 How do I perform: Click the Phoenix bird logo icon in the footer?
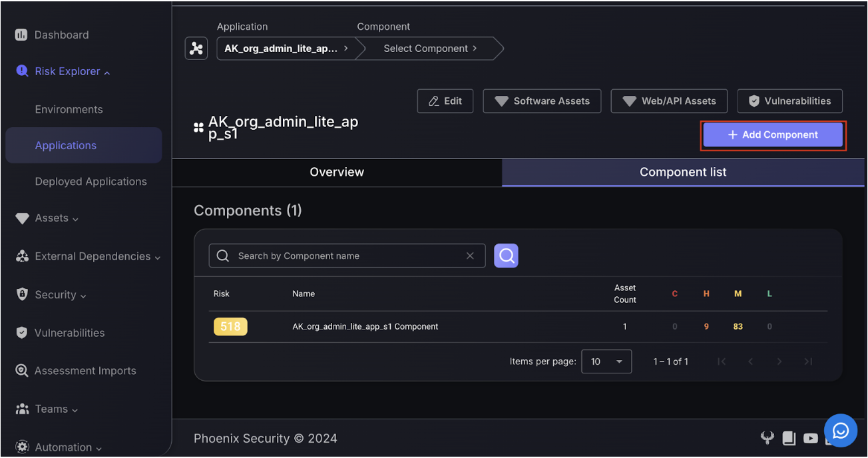767,438
